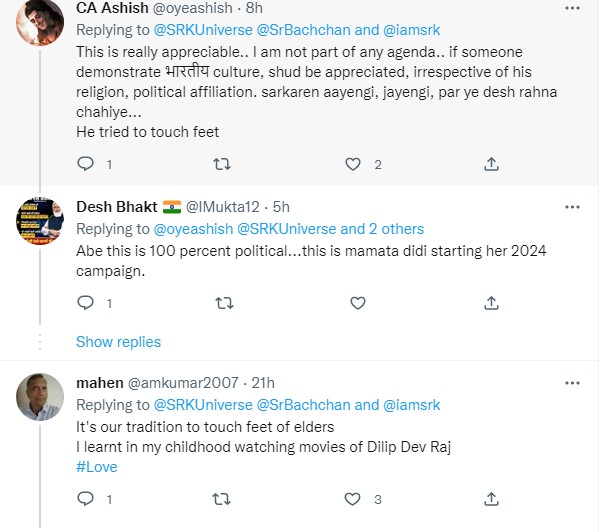Like mahen's tweet
Viewport: 604px width, 532px height.
[352, 498]
